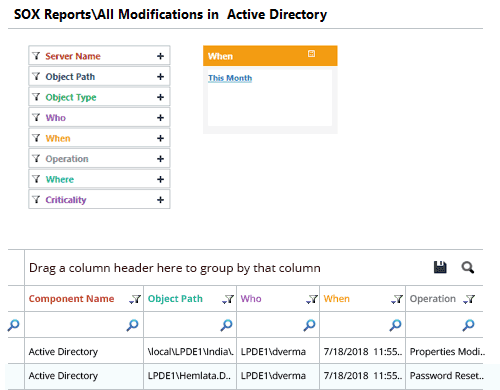This screenshot has width=500, height=390.
Task: Open search with the magnifier toolbar icon
Action: pyautogui.click(x=468, y=267)
